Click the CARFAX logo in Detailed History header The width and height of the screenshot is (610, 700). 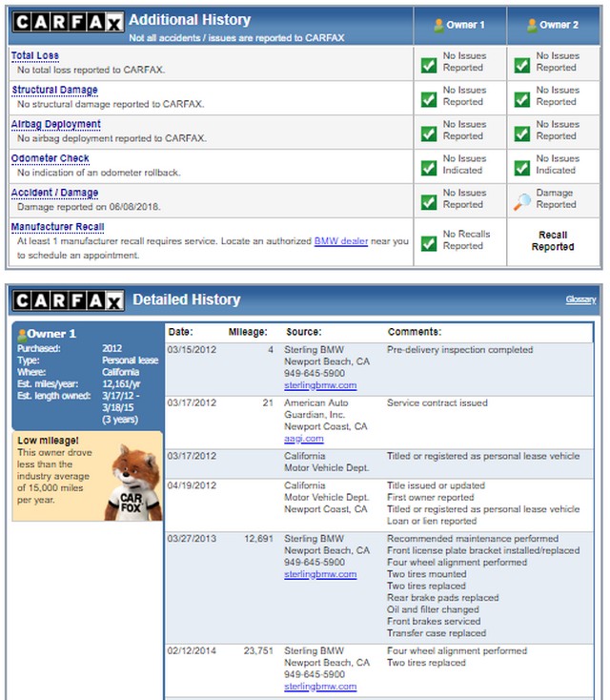click(x=68, y=300)
